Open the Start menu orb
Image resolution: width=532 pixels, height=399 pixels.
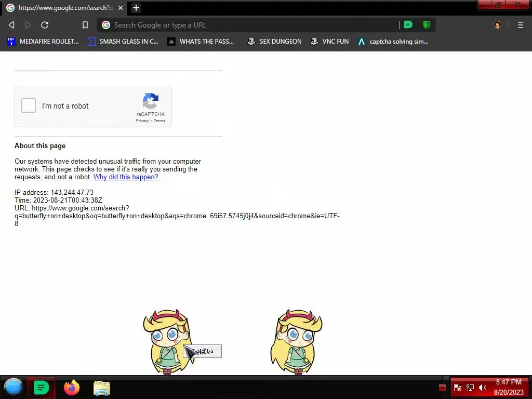13,387
